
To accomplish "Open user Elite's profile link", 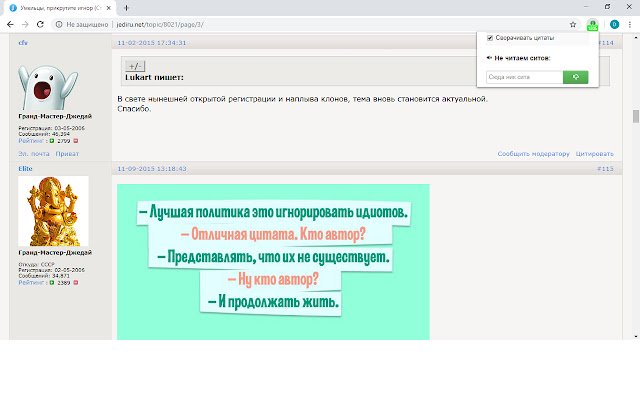I will pyautogui.click(x=25, y=169).
